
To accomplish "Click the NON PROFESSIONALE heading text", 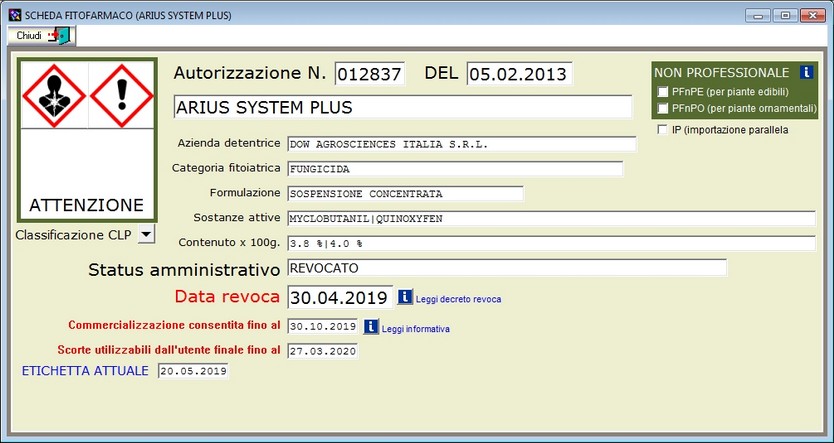I will click(x=722, y=72).
